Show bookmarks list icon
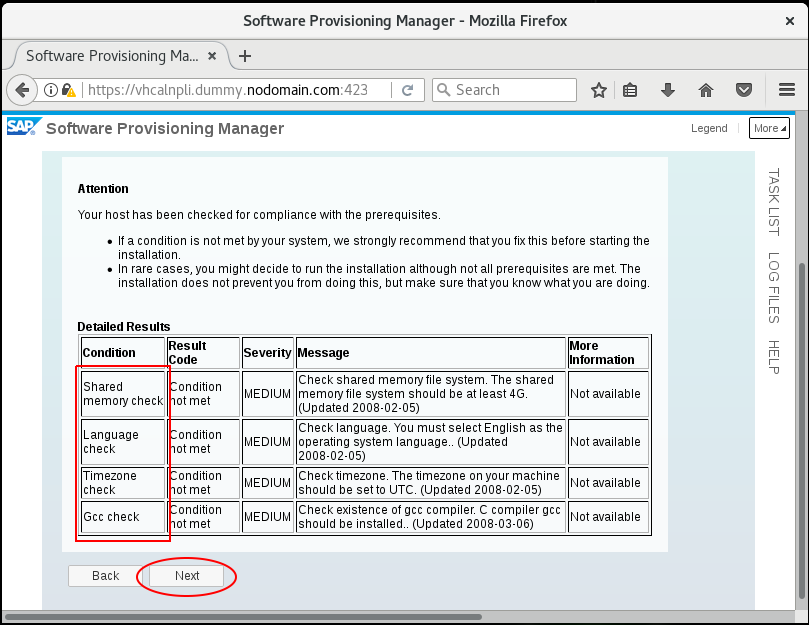 click(x=630, y=90)
